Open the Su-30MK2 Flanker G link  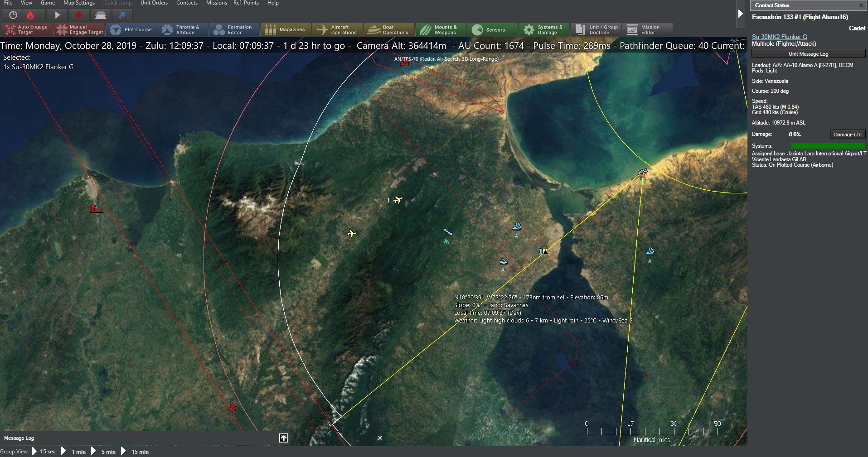pyautogui.click(x=779, y=36)
